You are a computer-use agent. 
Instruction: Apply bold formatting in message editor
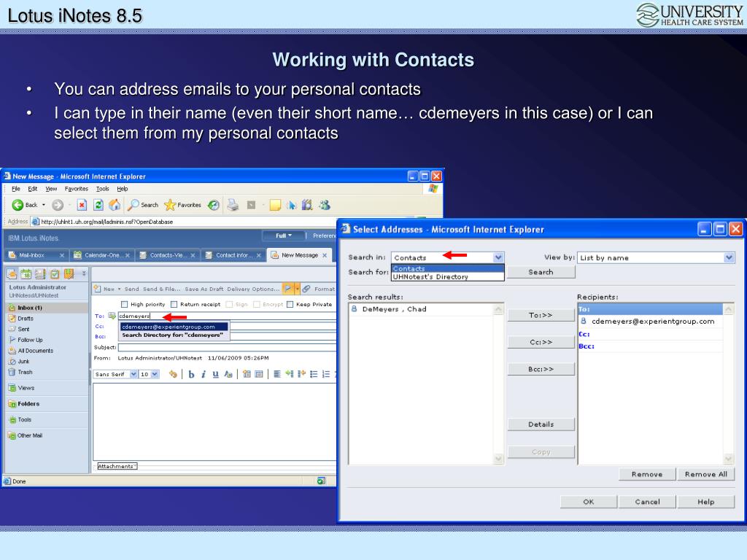point(191,374)
